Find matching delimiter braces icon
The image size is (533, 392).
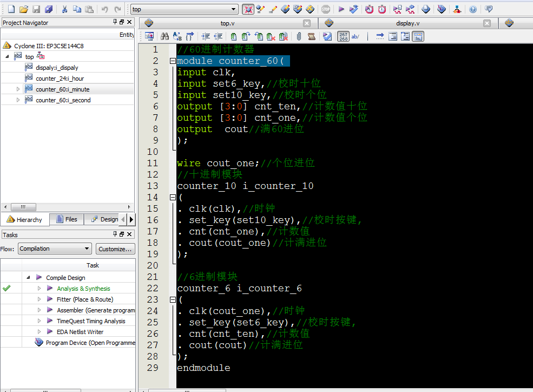coord(190,36)
